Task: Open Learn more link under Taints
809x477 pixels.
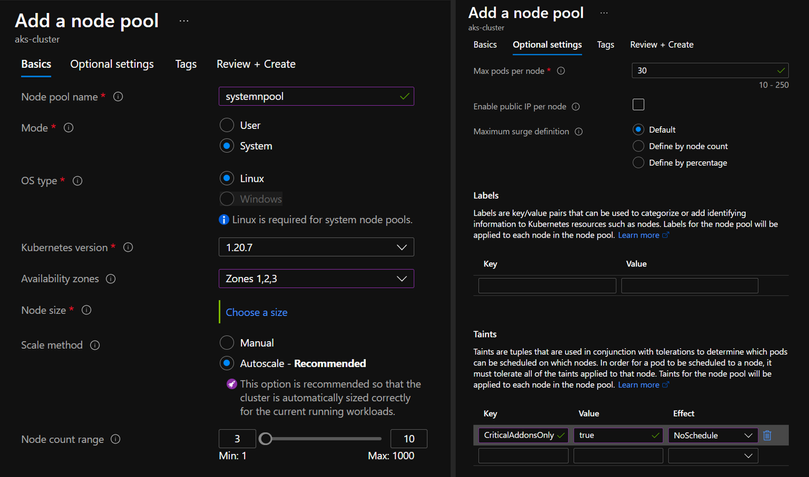Action: [639, 385]
